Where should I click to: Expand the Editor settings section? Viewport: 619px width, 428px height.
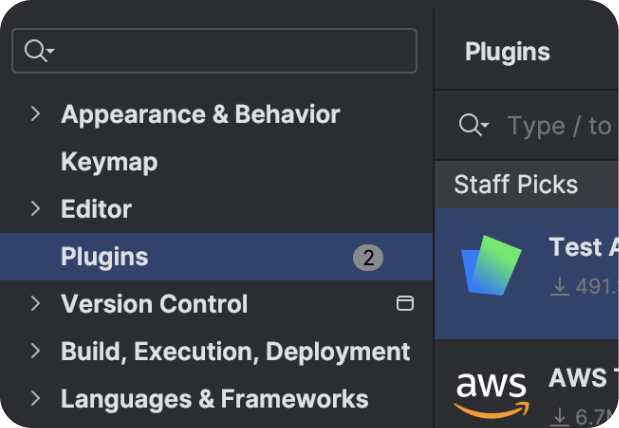36,208
